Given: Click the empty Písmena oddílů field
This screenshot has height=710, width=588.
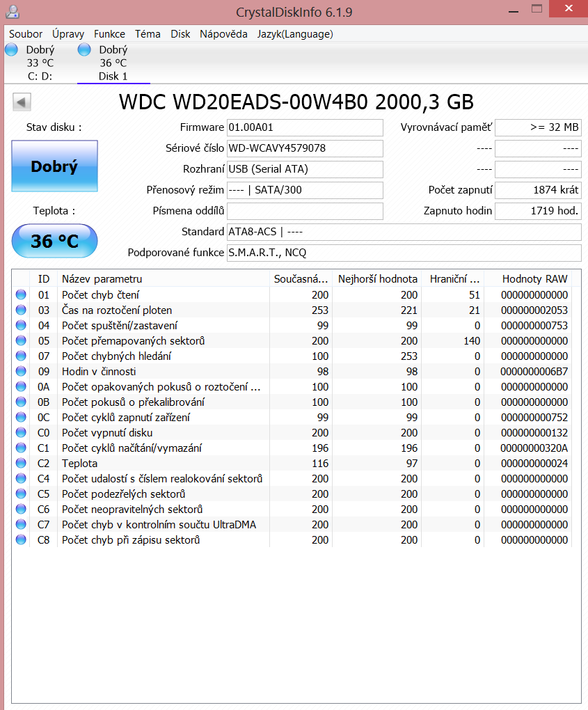Looking at the screenshot, I should coord(305,211).
